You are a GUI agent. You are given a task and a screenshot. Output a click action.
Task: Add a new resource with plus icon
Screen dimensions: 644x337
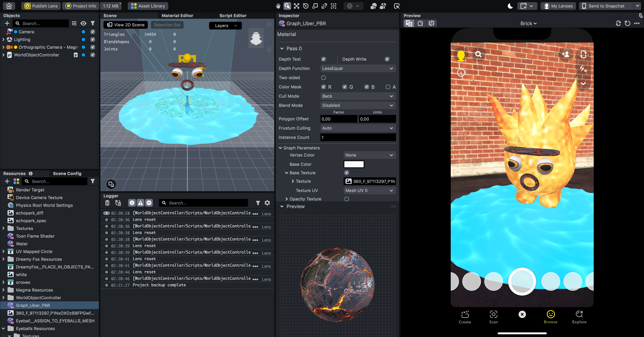(7, 181)
